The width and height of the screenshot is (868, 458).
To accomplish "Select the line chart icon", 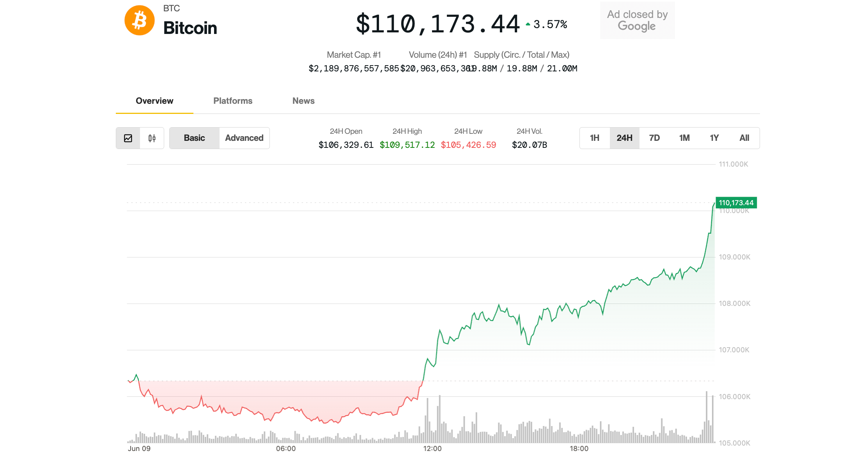I will (x=128, y=138).
